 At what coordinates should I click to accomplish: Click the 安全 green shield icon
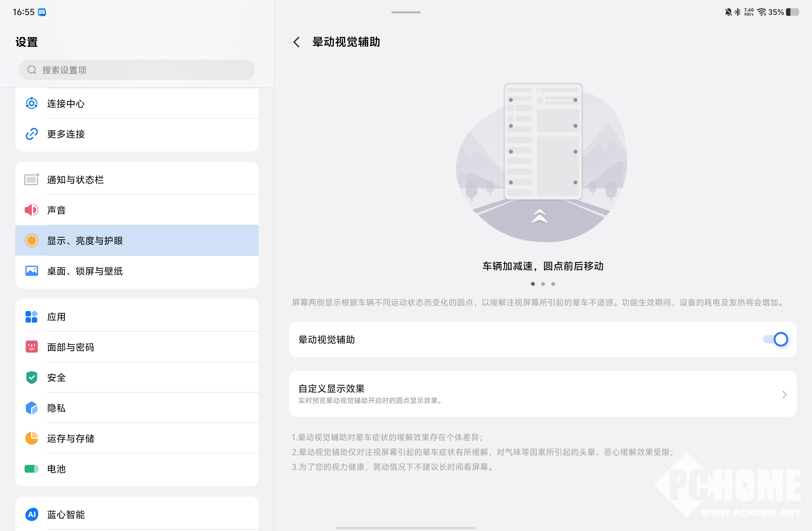click(x=32, y=377)
